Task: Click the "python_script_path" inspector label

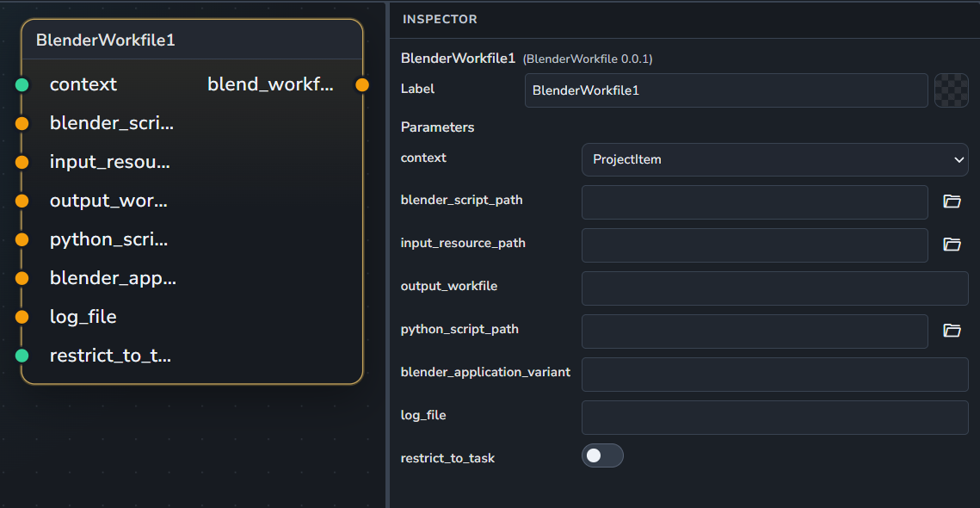Action: [x=459, y=329]
